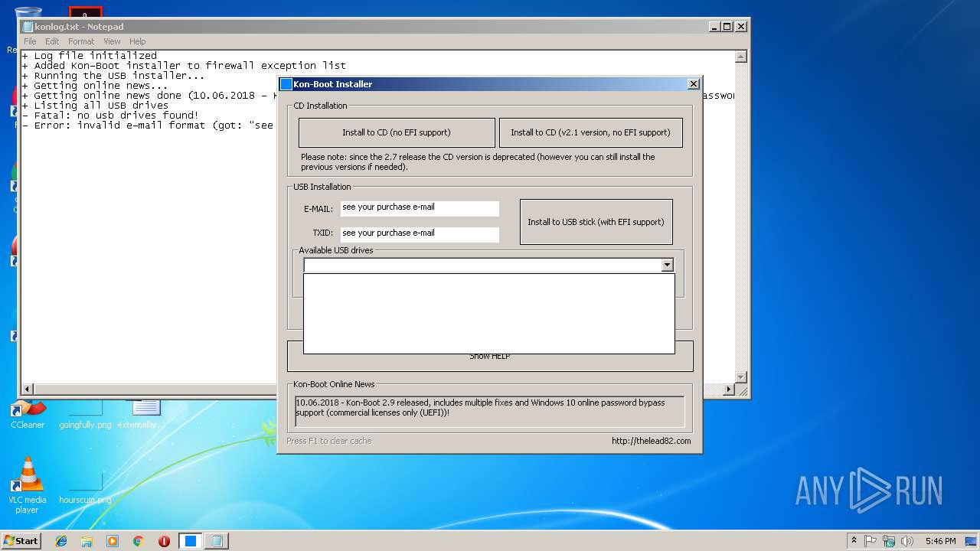Open the View menu in Notepad
The image size is (980, 551).
coord(112,41)
